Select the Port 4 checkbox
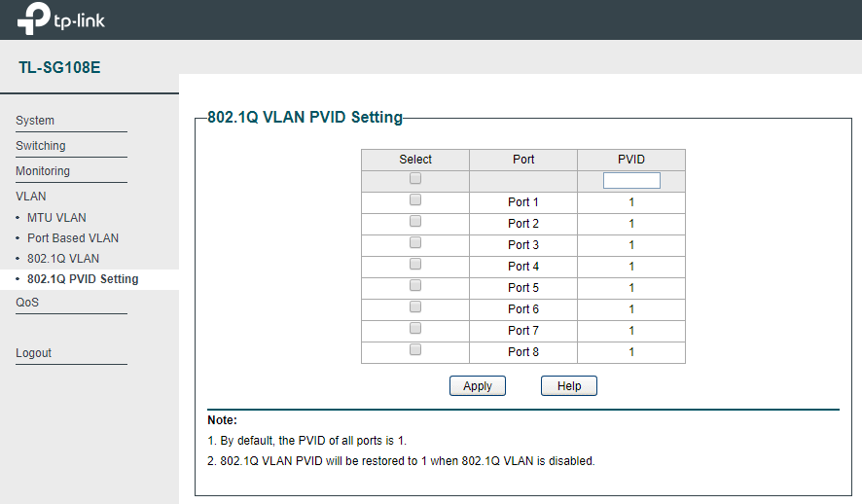Screen dimensions: 862x504 pyautogui.click(x=415, y=264)
